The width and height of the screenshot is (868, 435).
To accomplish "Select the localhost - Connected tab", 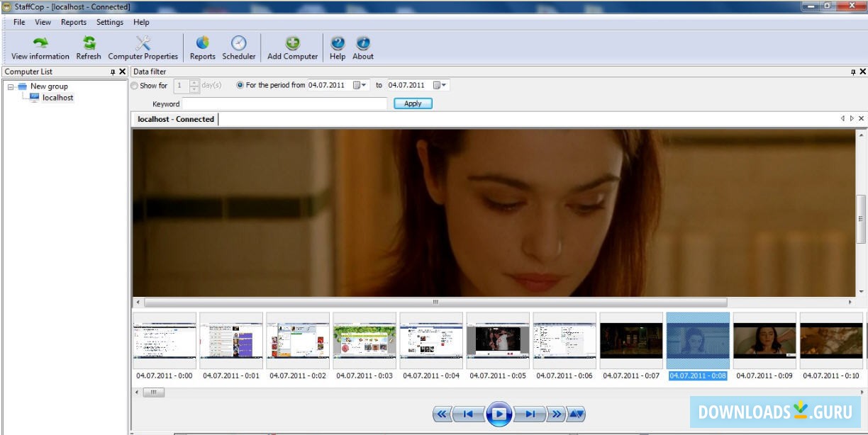I will tap(175, 119).
